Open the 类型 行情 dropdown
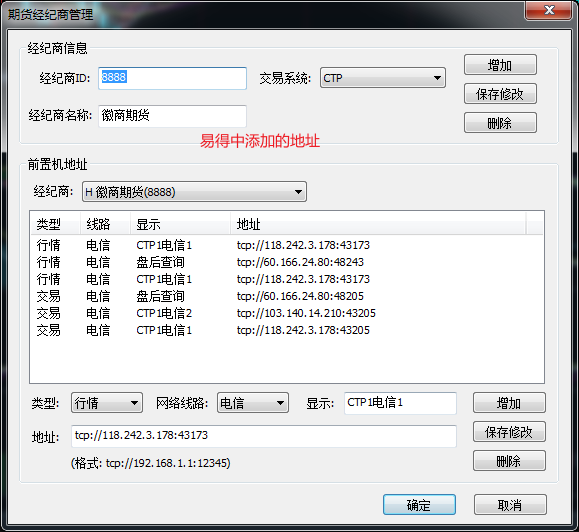579x532 pixels. 107,403
